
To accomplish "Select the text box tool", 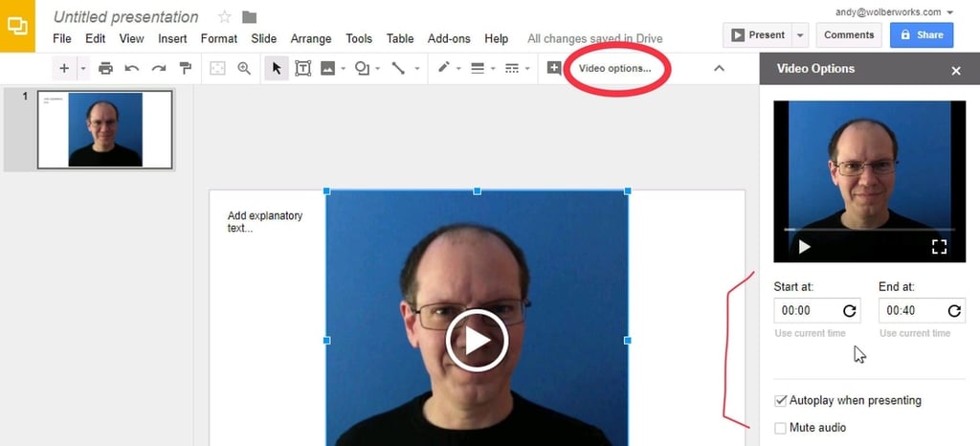I will (x=303, y=68).
